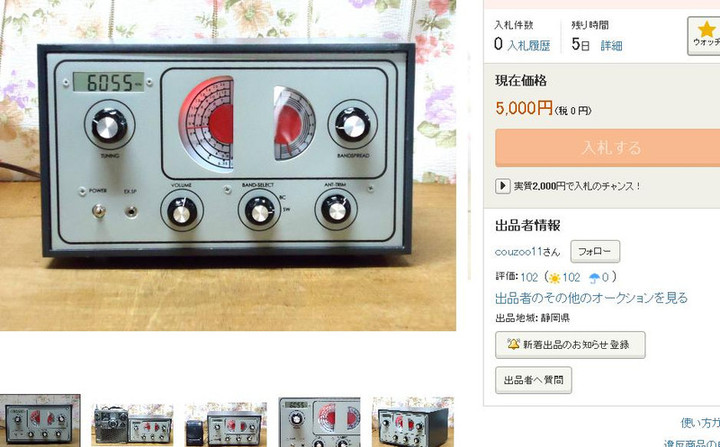
Task: View 出品者のその他のオークションを見る link
Action: [591, 298]
